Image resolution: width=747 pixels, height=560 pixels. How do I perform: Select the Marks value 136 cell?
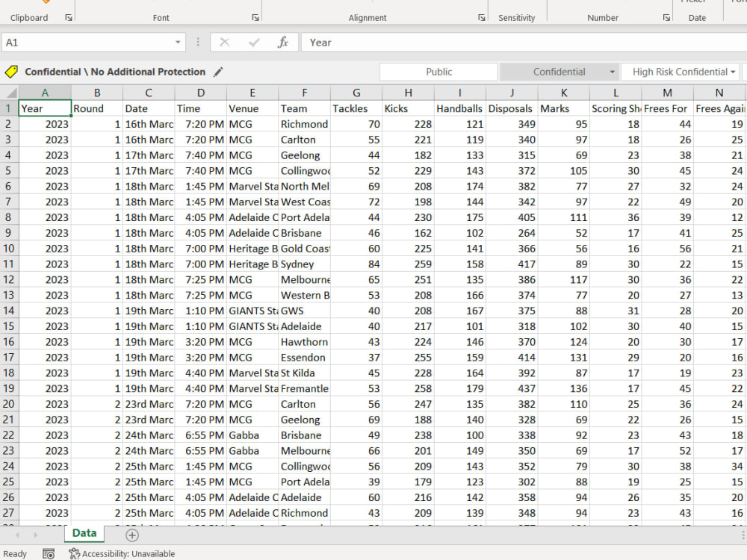563,388
